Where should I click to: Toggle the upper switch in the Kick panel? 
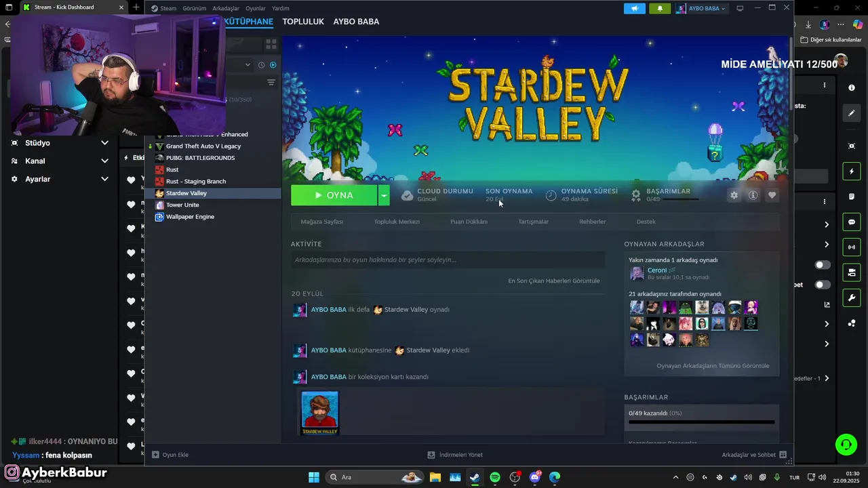point(822,265)
